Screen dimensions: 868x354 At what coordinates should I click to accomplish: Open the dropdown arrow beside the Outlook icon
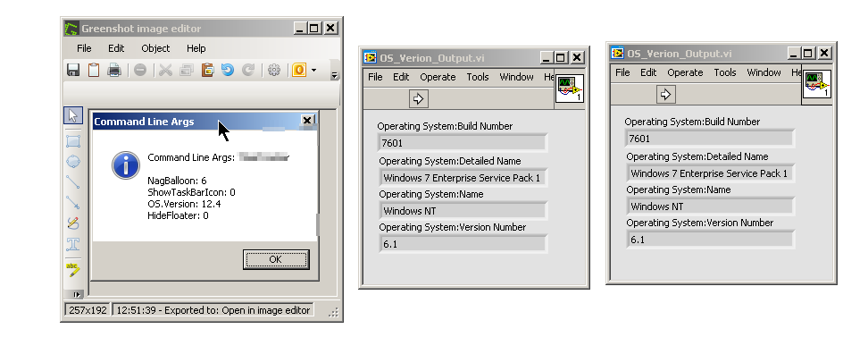pos(313,70)
